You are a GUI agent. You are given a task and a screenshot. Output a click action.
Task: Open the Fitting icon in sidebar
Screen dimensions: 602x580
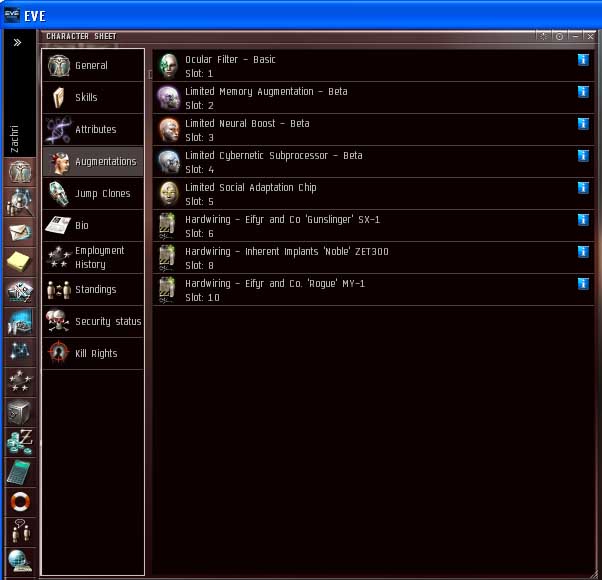20,292
